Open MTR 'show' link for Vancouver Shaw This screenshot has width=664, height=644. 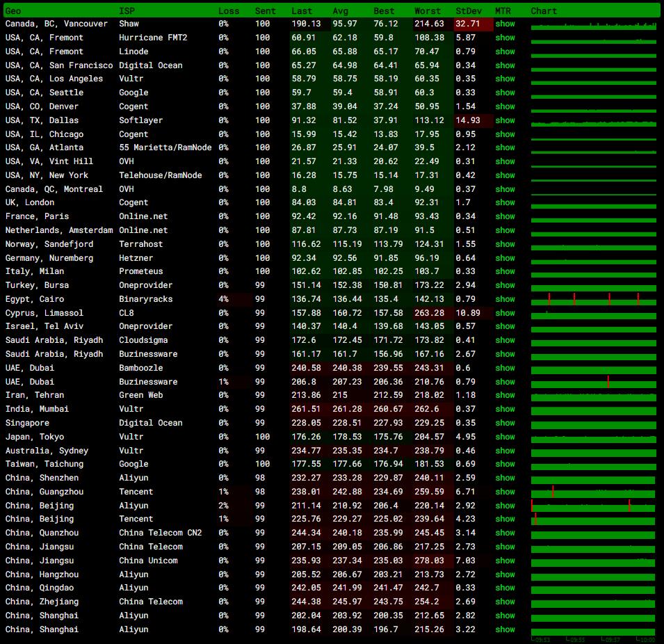point(505,24)
